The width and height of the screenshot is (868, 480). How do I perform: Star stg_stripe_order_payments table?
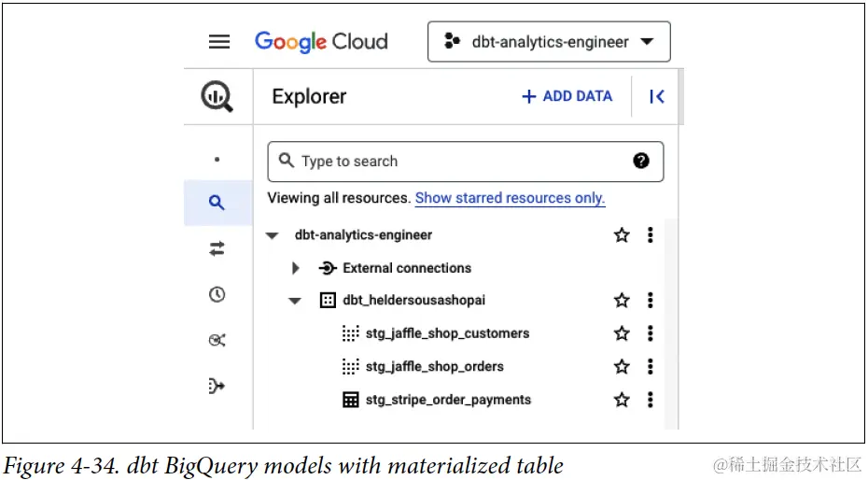coord(622,400)
